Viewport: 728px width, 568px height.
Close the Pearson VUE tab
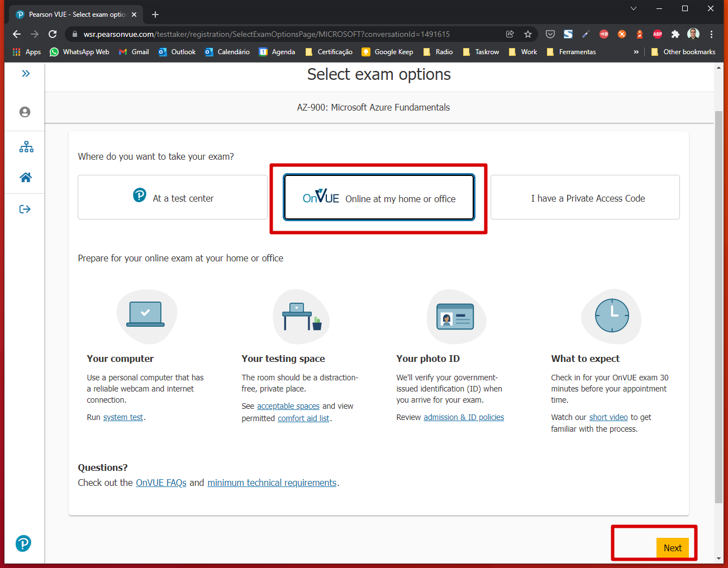tap(134, 15)
